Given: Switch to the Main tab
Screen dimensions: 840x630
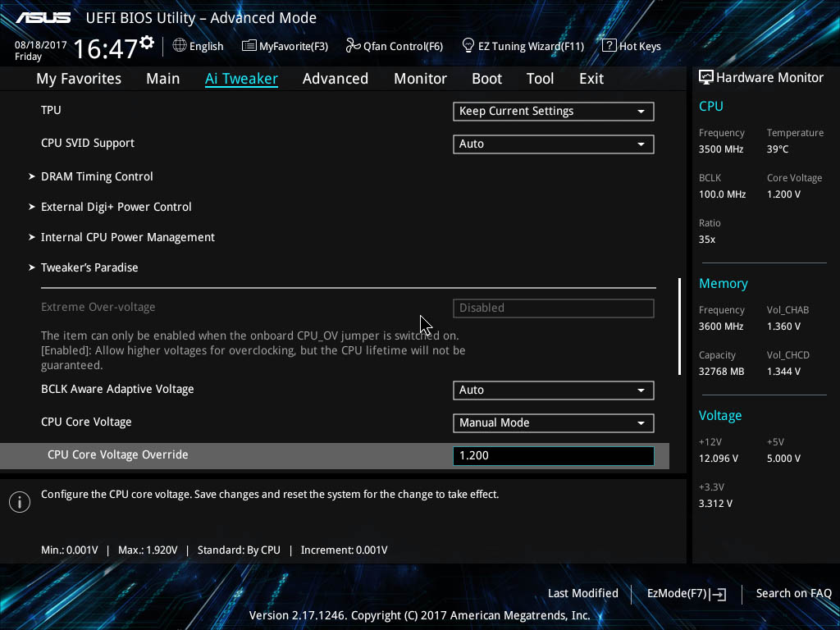Looking at the screenshot, I should [x=163, y=79].
